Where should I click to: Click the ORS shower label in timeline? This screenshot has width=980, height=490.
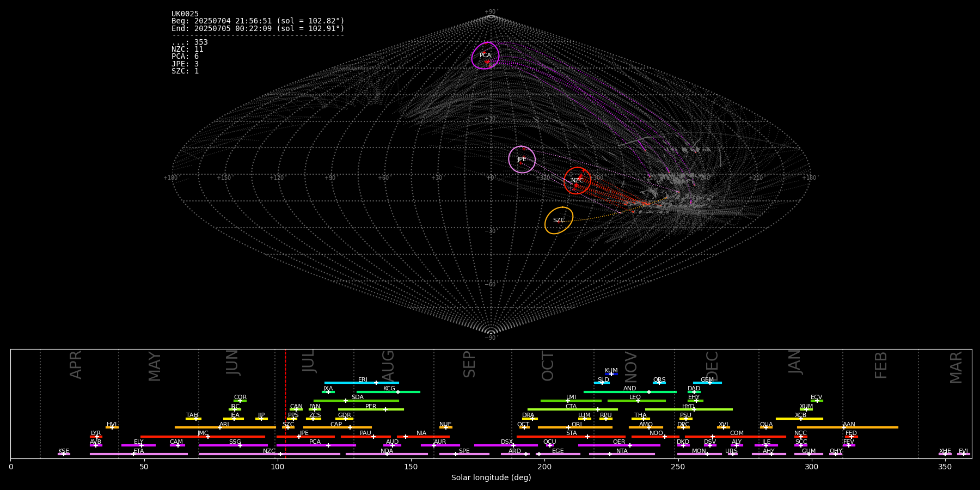[x=659, y=380]
